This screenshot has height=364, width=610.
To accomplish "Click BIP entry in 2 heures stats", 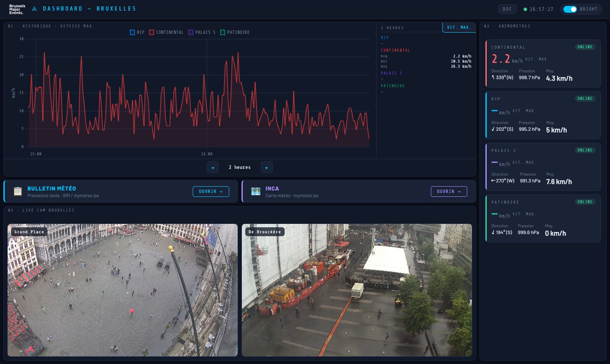I will [385, 38].
